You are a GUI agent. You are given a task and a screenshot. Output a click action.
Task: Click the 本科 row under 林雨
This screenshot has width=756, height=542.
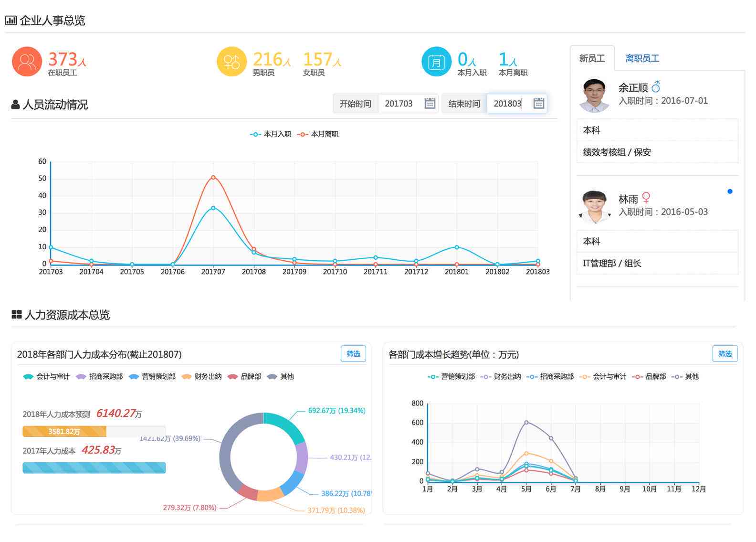pos(658,241)
